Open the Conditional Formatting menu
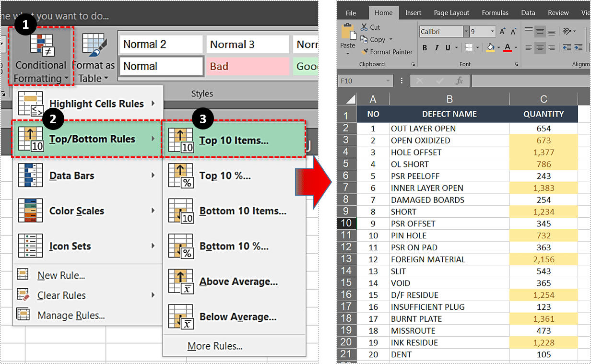Viewport: 591px width, 364px height. point(41,57)
